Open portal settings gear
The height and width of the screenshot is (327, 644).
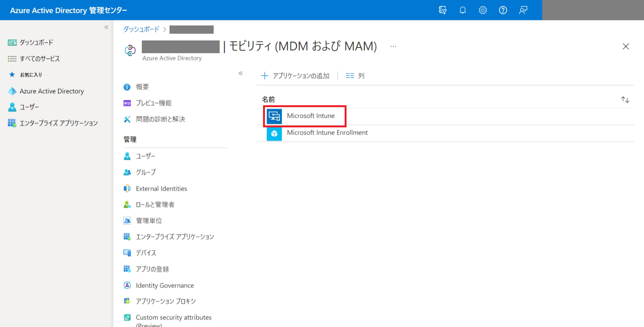(x=483, y=10)
